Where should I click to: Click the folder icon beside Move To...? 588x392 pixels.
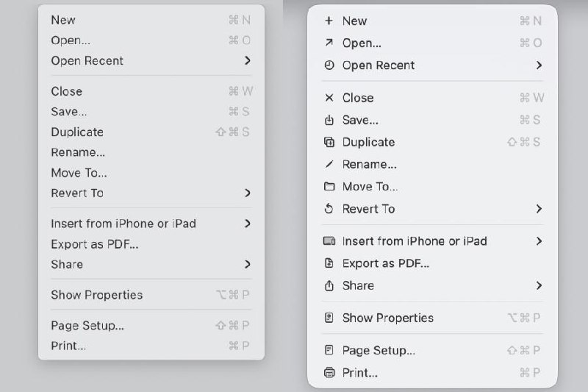[x=329, y=187]
